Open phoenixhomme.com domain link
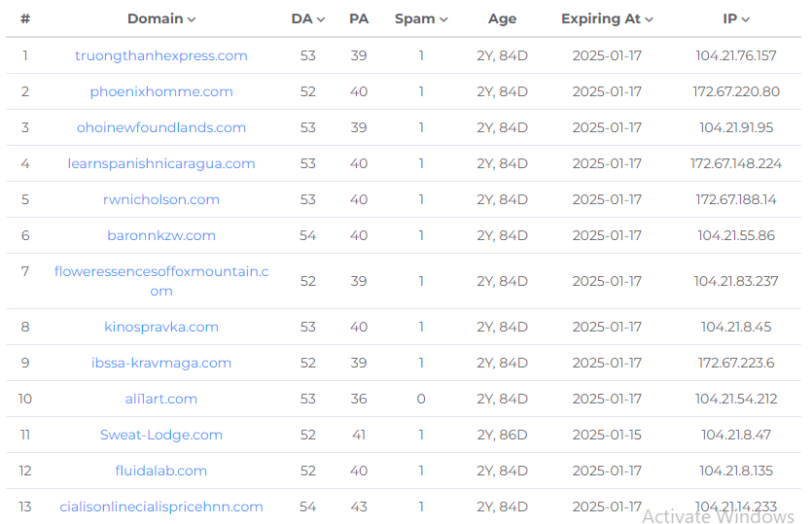This screenshot has width=812, height=524. coord(161,91)
